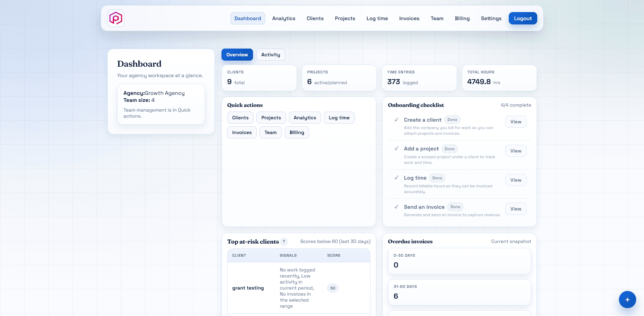Open Settings from the top navigation
Viewport: 644px width, 316px height.
[491, 18]
